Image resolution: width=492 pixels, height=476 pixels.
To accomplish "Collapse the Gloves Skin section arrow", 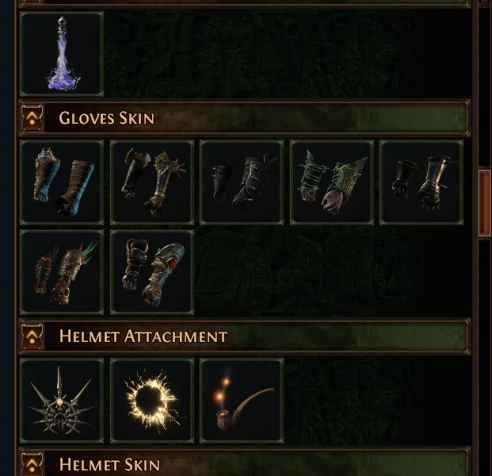I will pos(32,118).
